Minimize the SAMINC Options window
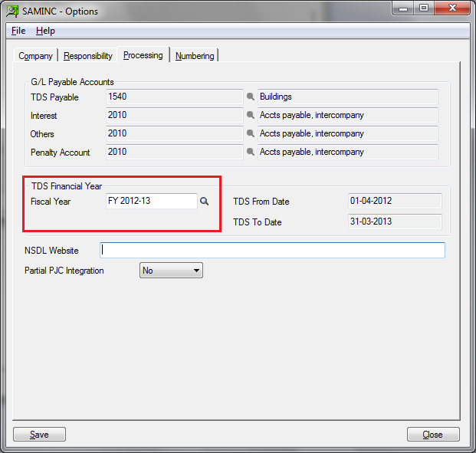 pyautogui.click(x=403, y=8)
